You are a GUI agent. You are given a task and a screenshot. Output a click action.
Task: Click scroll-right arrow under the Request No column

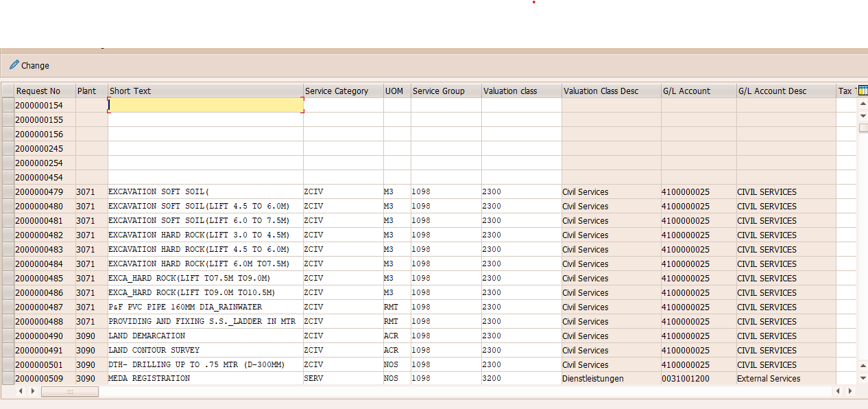[x=32, y=391]
